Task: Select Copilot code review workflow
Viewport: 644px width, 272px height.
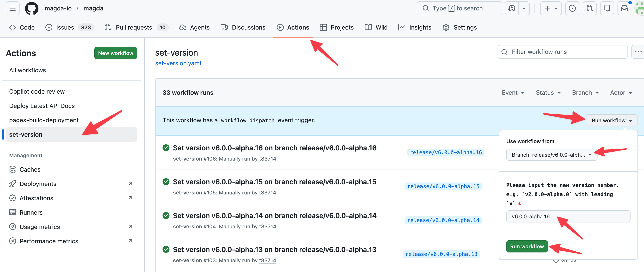Action: point(71,91)
